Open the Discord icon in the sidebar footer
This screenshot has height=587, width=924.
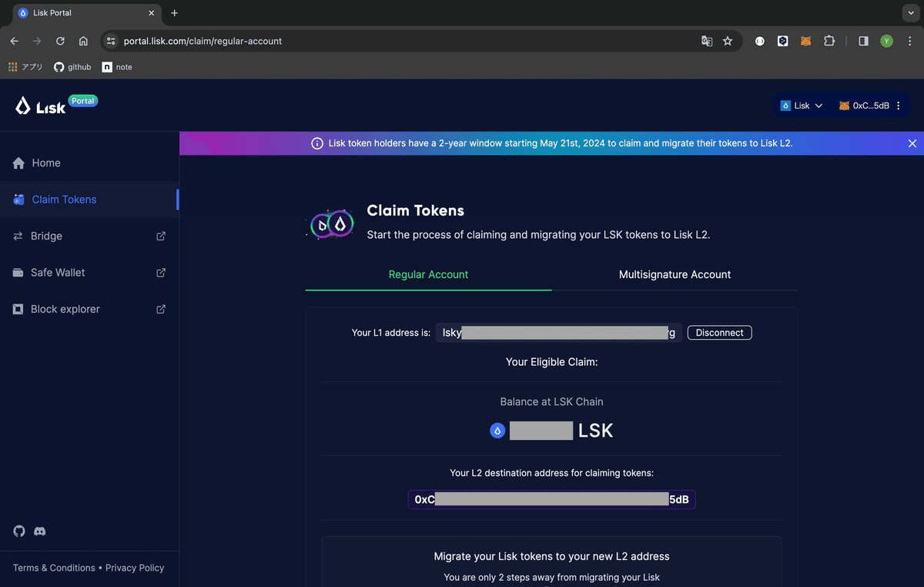tap(40, 531)
